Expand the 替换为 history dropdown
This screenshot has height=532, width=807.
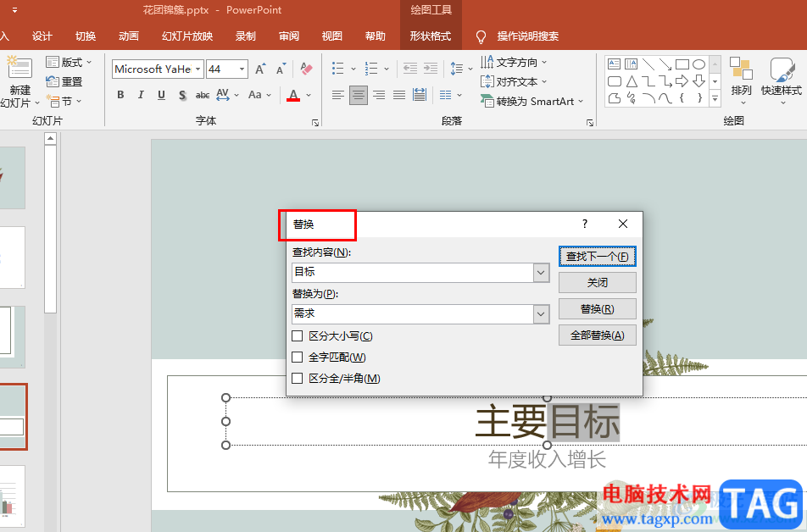point(541,314)
